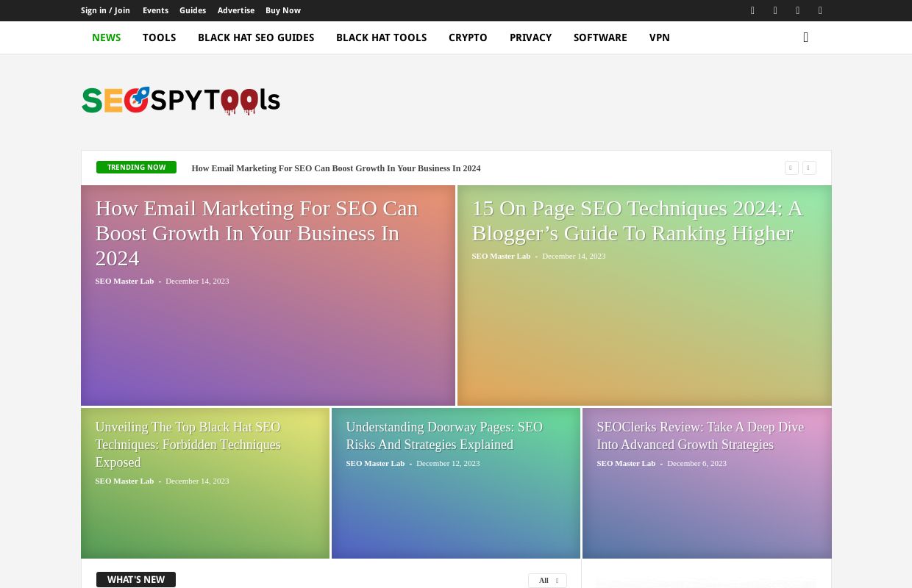This screenshot has height=588, width=912.
Task: Open the All category filter dropdown
Action: click(x=547, y=580)
